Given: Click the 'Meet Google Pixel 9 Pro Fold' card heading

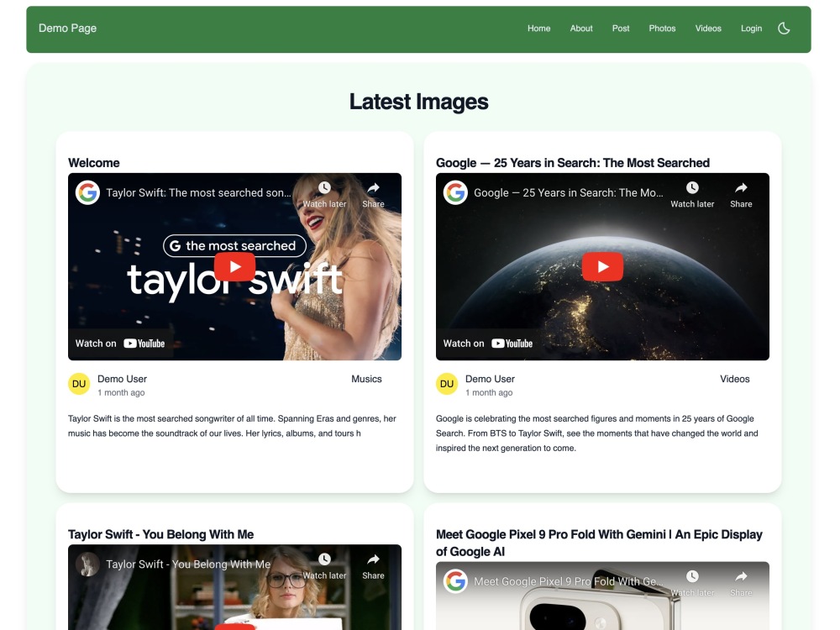Looking at the screenshot, I should 599,543.
